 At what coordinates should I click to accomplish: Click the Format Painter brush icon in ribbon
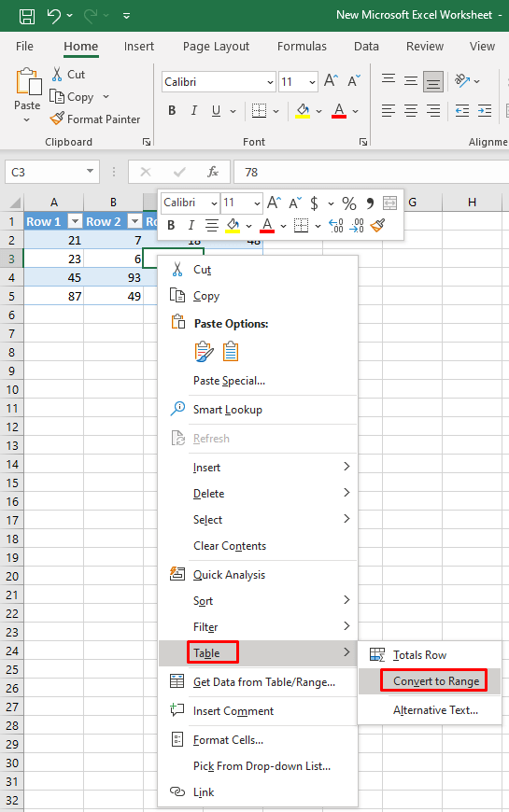tap(57, 119)
